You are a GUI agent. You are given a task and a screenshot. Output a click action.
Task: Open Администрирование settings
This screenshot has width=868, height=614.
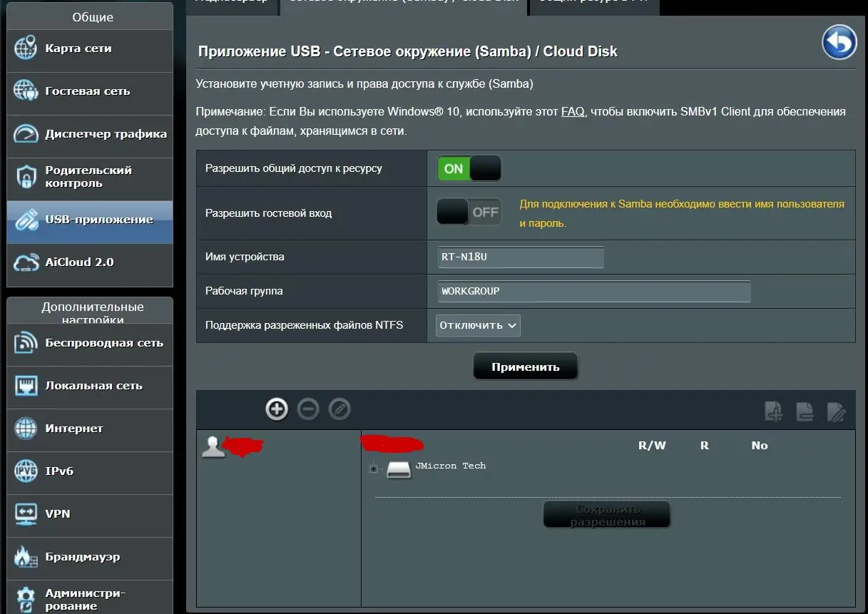pyautogui.click(x=90, y=598)
